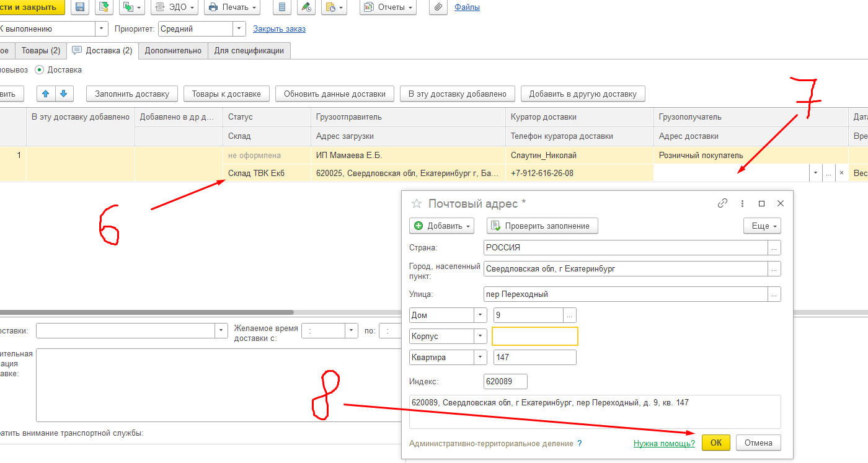Expand the Приоритет Средний dropdown
This screenshot has height=463, width=868.
[239, 29]
